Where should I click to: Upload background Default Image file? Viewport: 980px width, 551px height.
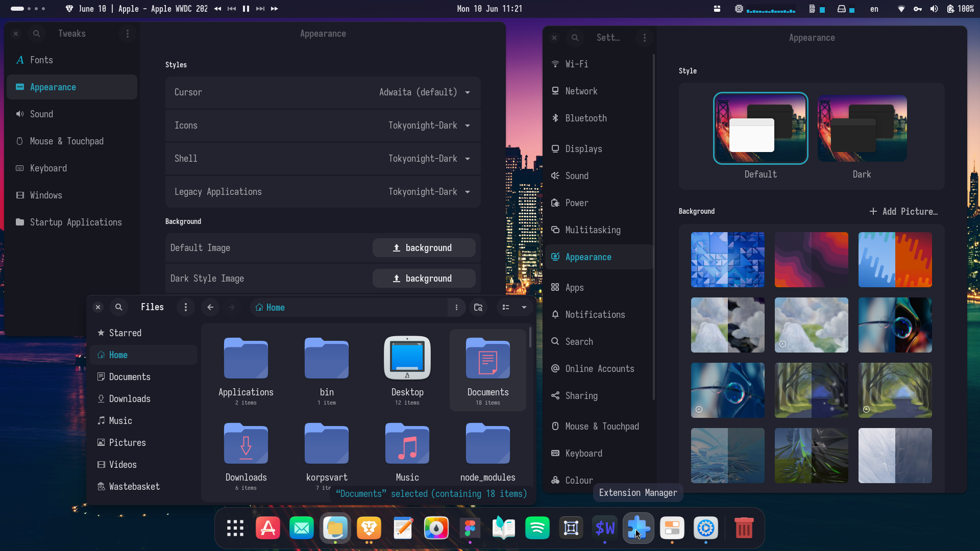(x=423, y=247)
